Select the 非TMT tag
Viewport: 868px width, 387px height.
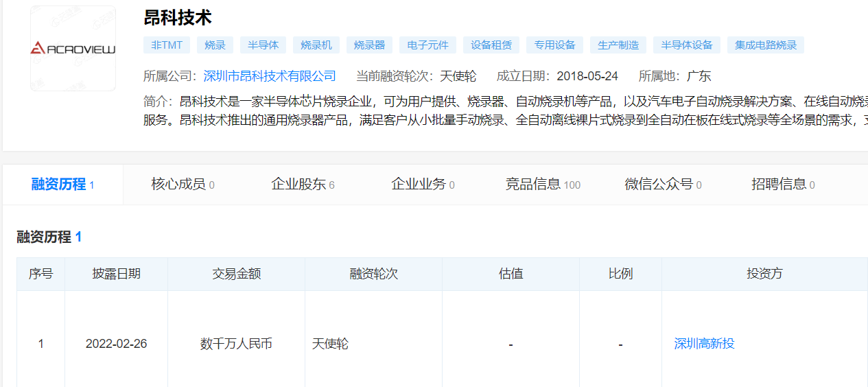click(167, 45)
